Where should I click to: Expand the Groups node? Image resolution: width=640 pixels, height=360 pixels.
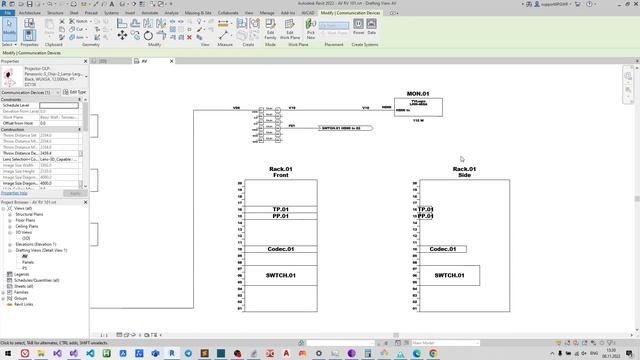(4, 298)
